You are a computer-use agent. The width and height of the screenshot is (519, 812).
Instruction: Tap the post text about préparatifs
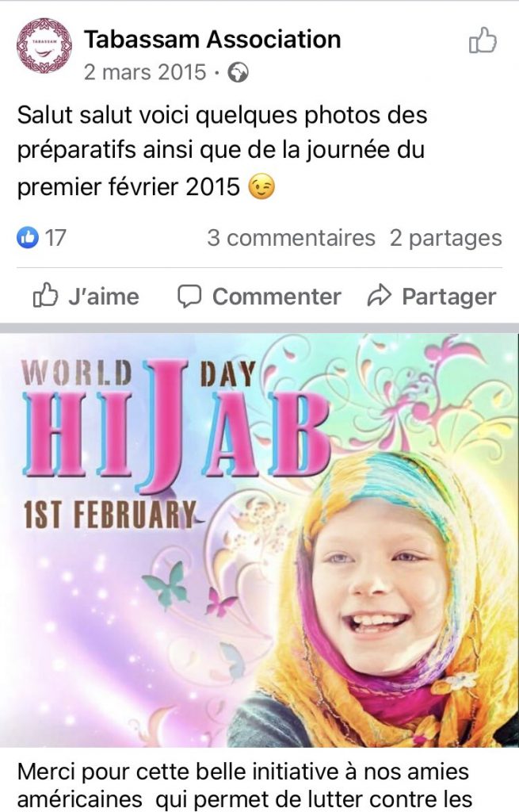(x=223, y=151)
